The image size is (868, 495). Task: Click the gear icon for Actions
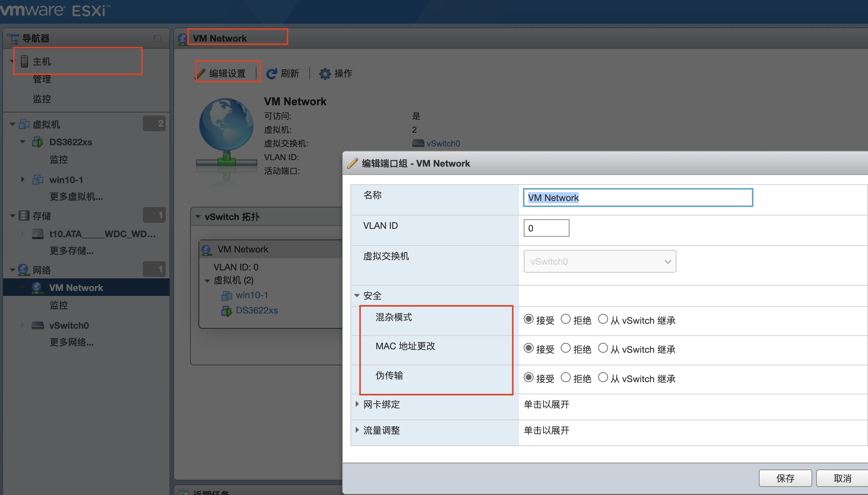[x=325, y=74]
